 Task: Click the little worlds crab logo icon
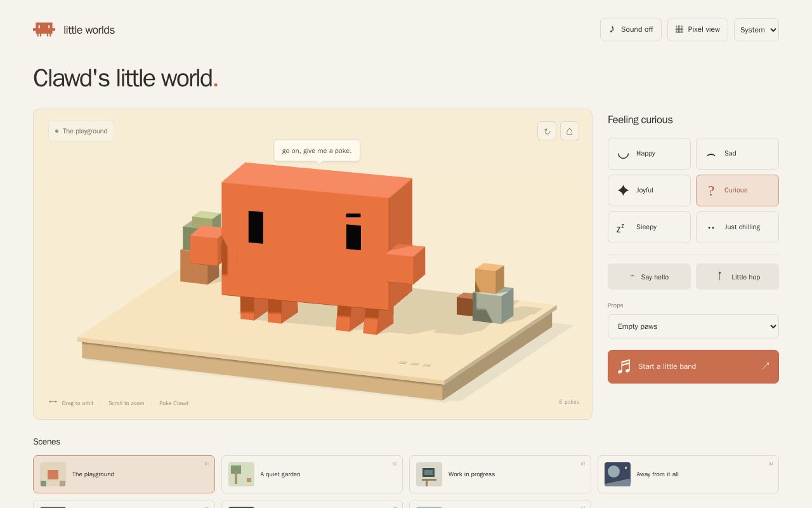pyautogui.click(x=44, y=29)
